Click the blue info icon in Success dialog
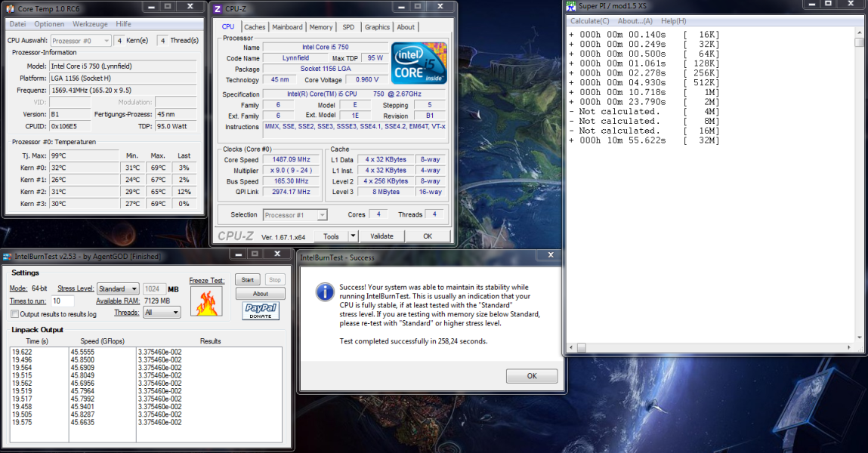Viewport: 868px width, 453px height. coord(324,292)
